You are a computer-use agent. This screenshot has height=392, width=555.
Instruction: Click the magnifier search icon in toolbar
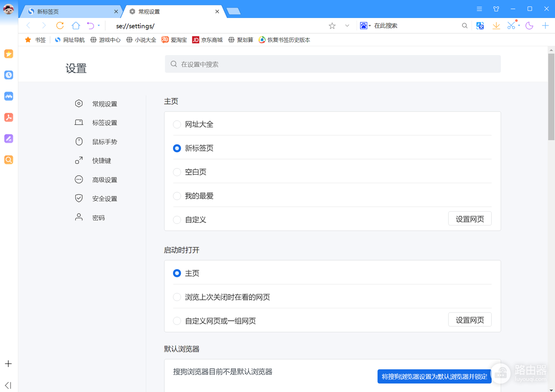[465, 26]
